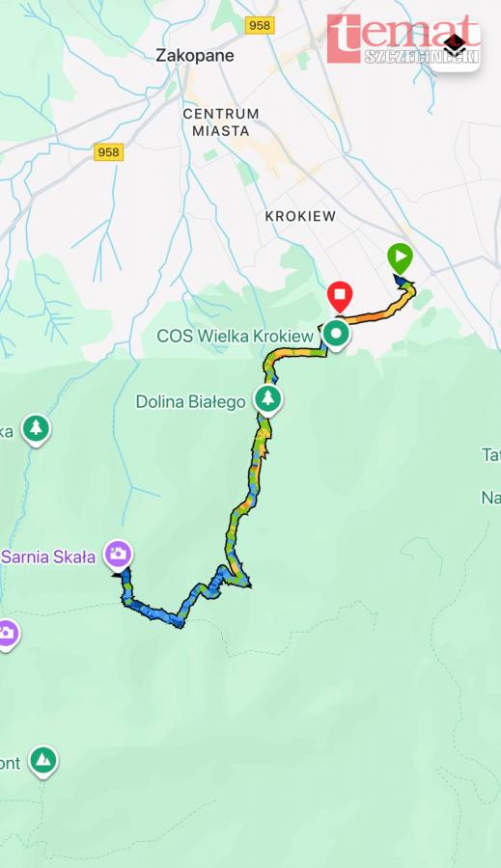Tap the Sarnia Skała camera pin
The image size is (501, 868).
118,555
